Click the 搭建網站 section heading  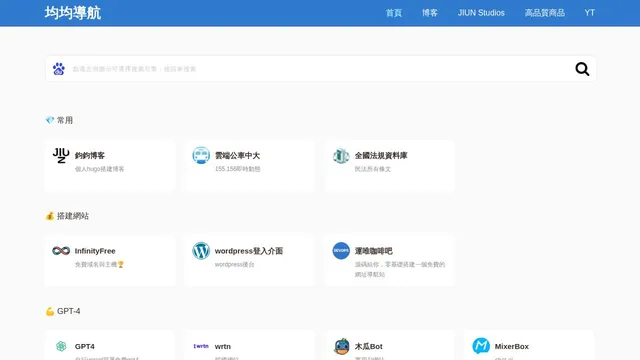tap(67, 216)
